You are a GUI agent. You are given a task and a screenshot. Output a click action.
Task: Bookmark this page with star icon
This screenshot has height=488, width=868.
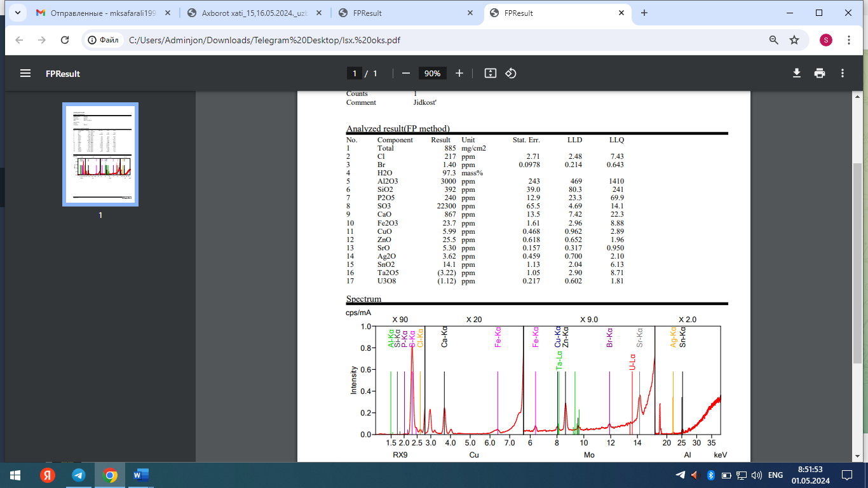coord(794,40)
